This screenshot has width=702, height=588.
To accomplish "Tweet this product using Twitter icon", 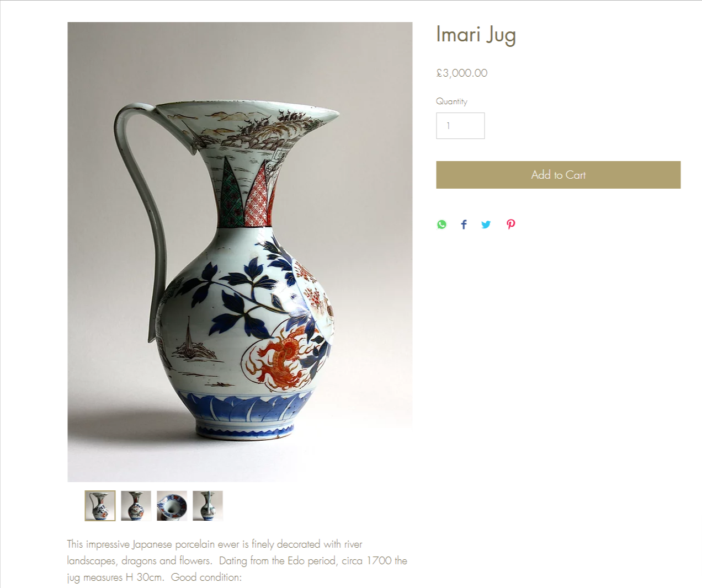I will [x=486, y=224].
